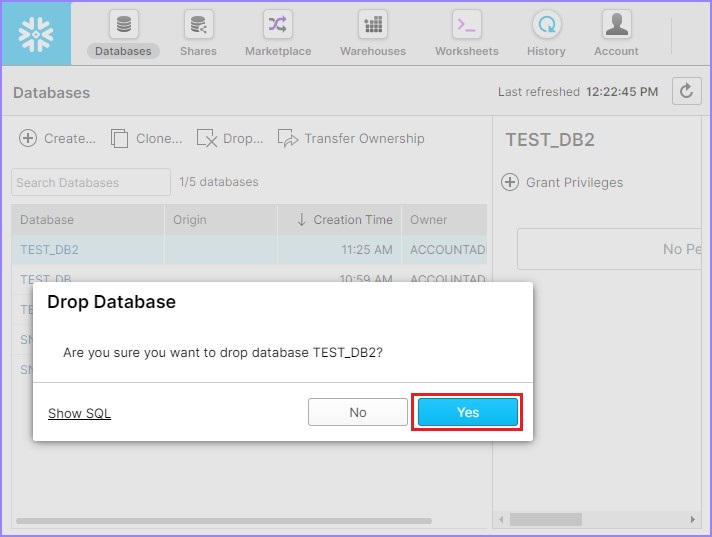Viewport: 712px width, 537px height.
Task: Go to the Marketplace icon
Action: click(x=278, y=24)
